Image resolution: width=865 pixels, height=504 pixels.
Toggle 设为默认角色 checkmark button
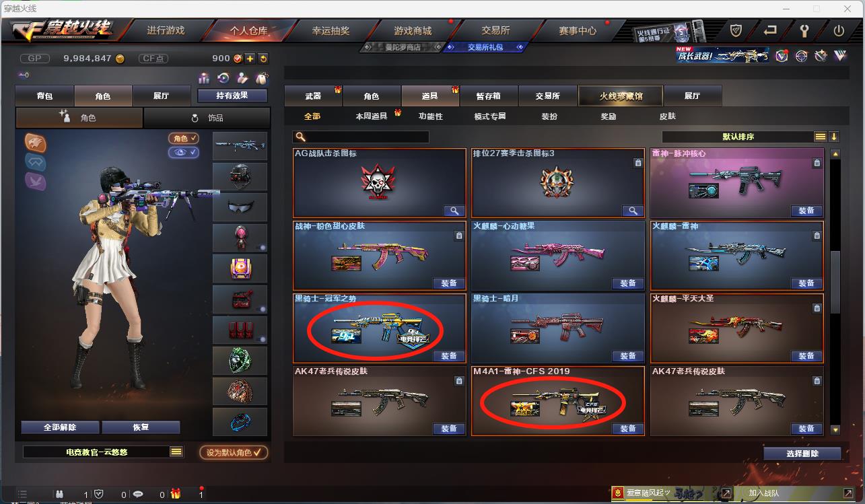[x=234, y=452]
